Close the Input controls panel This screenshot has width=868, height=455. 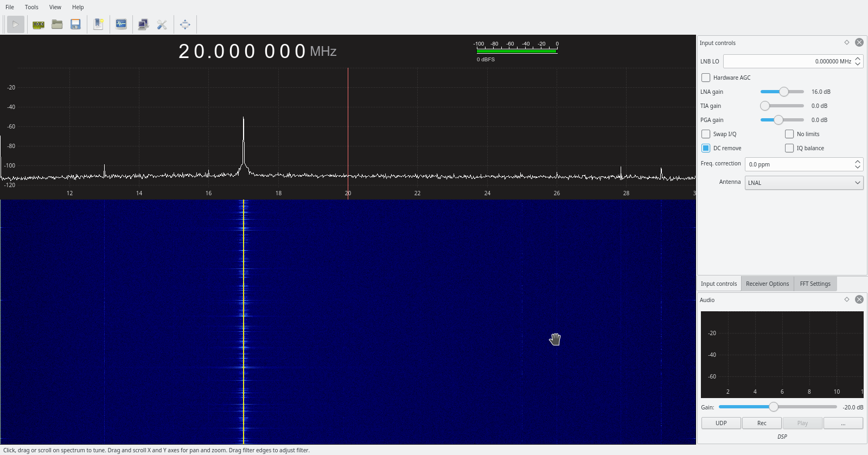pyautogui.click(x=859, y=42)
